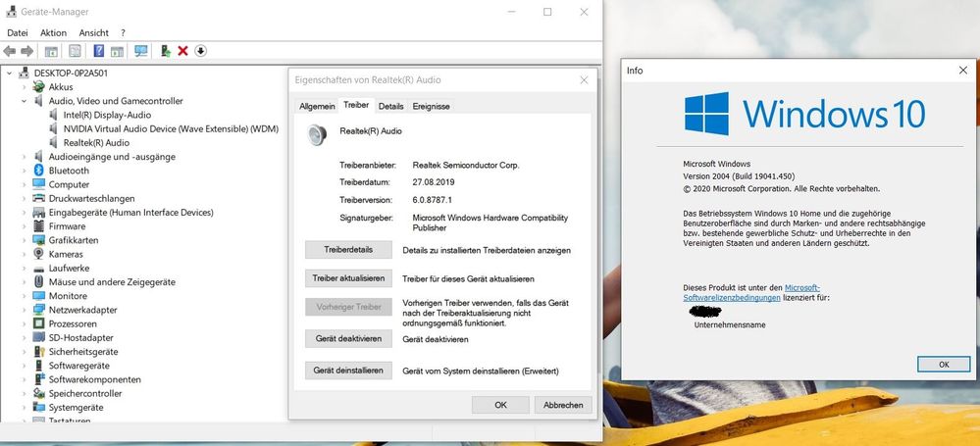The image size is (980, 446).
Task: Select Realtek(R) Audio in the device tree
Action: [95, 143]
